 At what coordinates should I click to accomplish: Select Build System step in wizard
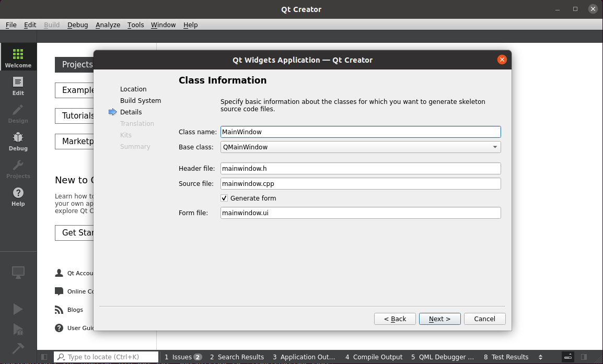[x=141, y=100]
